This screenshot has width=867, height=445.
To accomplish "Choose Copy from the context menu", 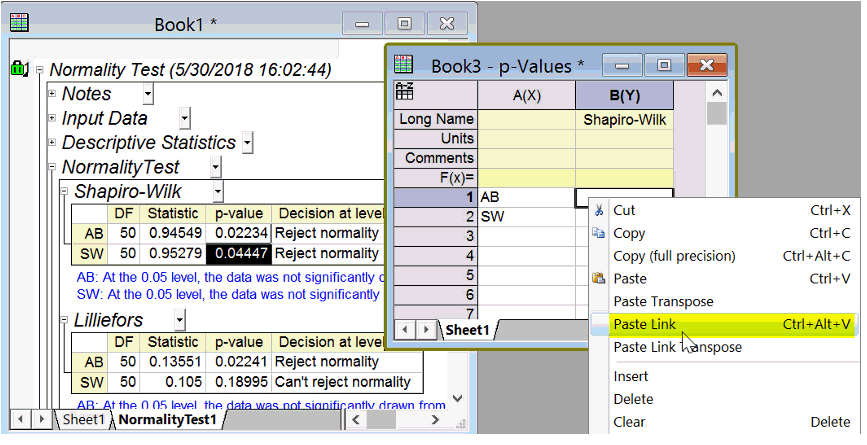I will coord(722,233).
